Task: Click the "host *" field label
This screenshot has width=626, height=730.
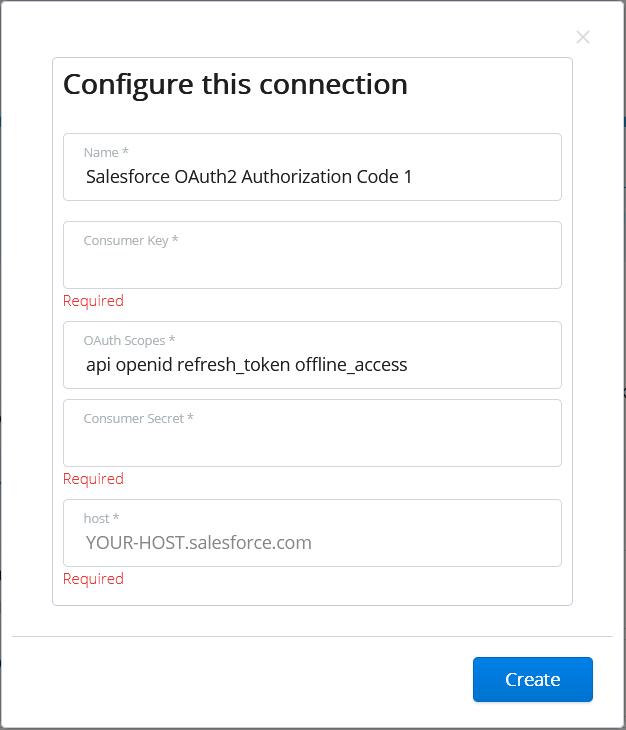Action: click(x=101, y=519)
